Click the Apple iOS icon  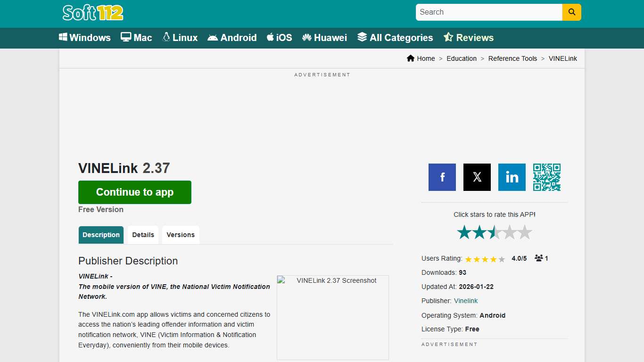(x=270, y=37)
